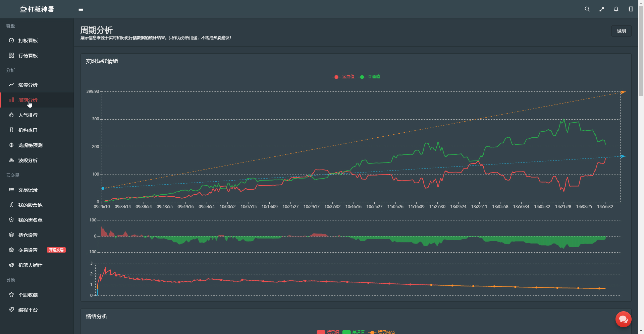Screen dimensions: 644x334
Task: Click the bar chart icon for 周期分析
Action: click(x=11, y=100)
